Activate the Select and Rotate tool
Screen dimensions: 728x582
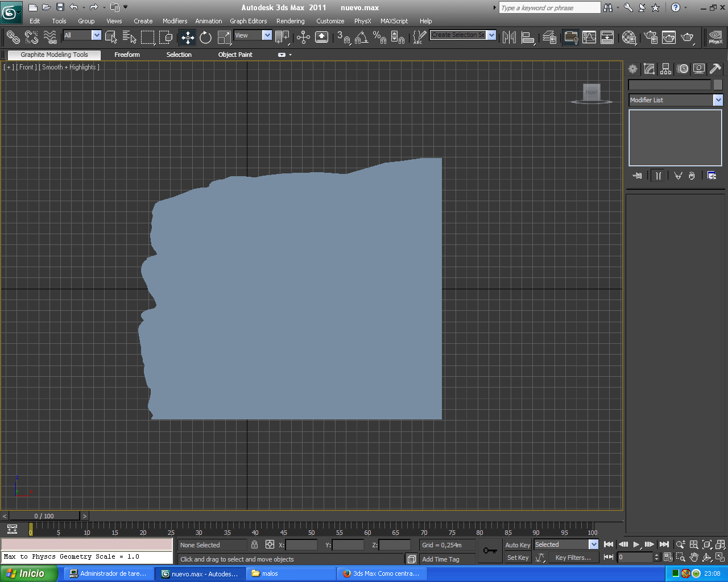206,38
